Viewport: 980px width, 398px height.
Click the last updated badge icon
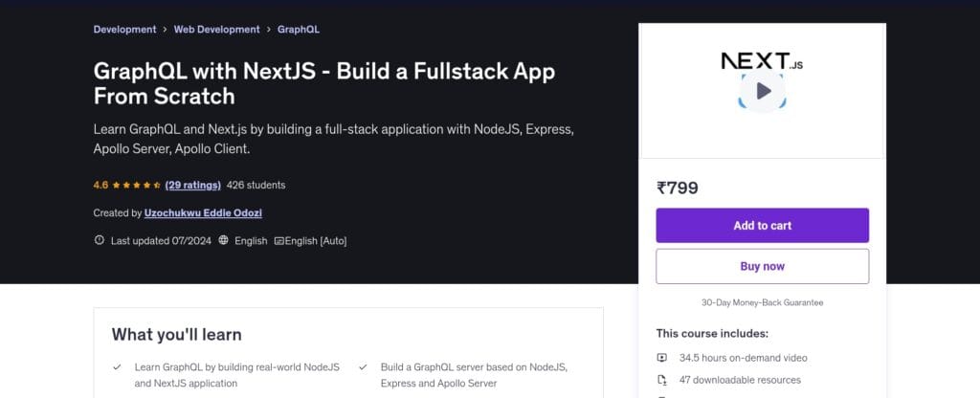click(100, 241)
